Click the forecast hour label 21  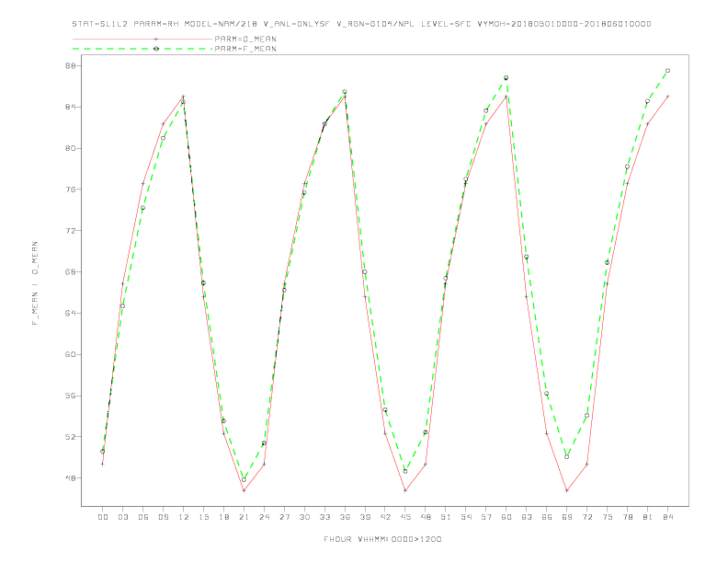coord(244,517)
